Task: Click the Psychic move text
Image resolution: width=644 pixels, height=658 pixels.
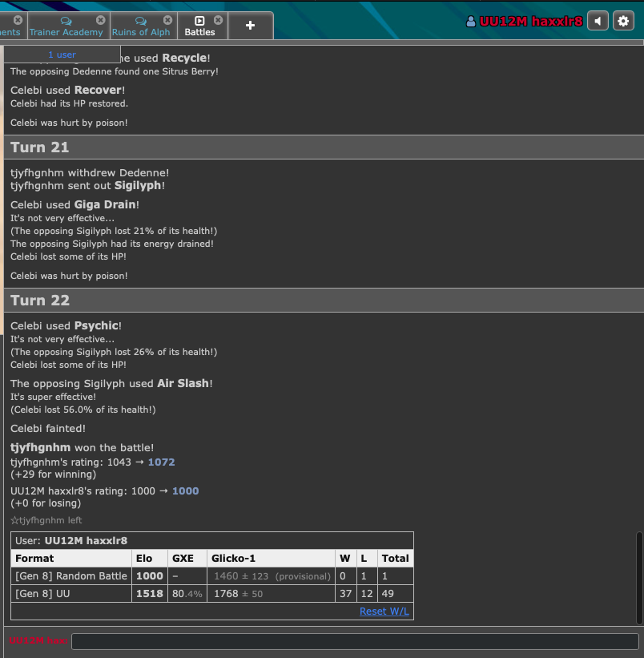Action: point(96,325)
